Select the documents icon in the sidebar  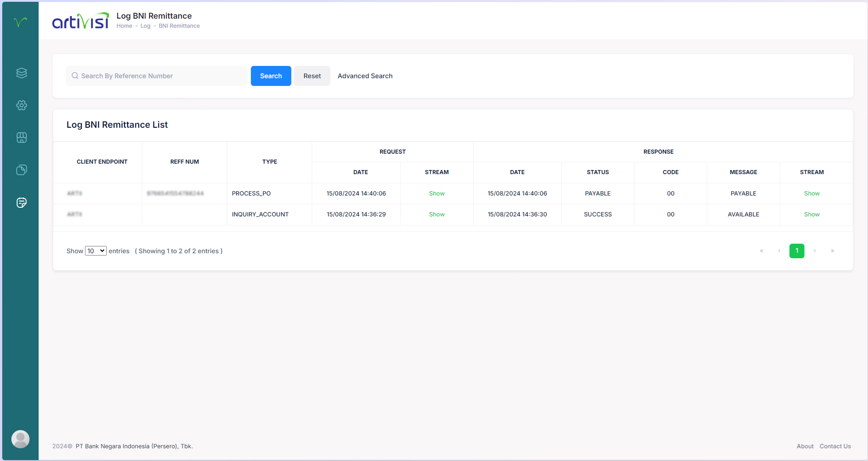pyautogui.click(x=21, y=170)
